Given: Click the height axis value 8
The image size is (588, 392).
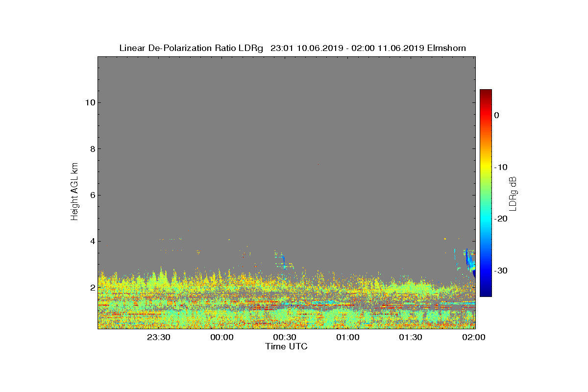Looking at the screenshot, I should click(92, 149).
